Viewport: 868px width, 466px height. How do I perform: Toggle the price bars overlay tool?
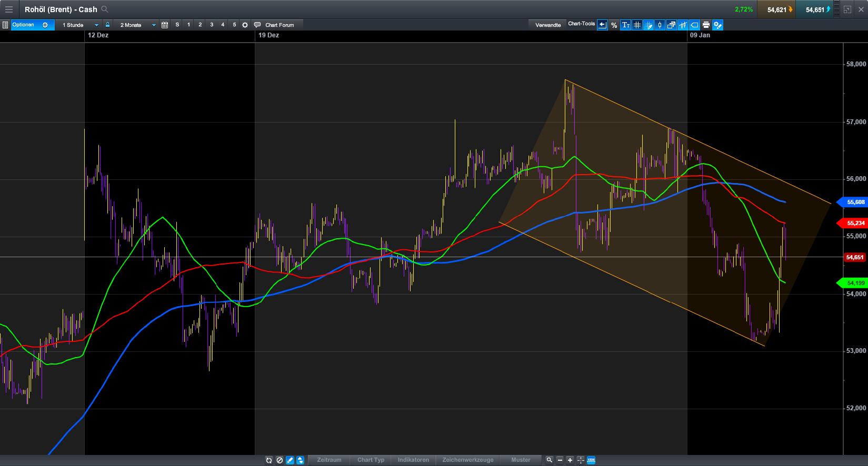pos(683,25)
